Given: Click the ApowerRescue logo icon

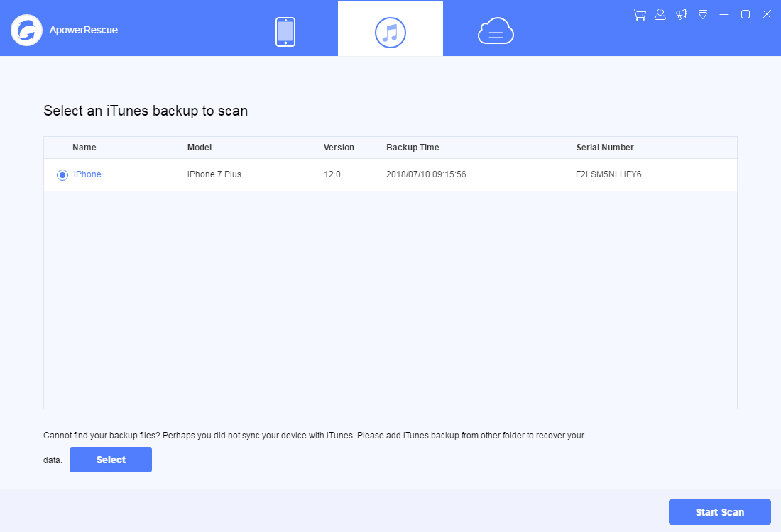Looking at the screenshot, I should click(x=26, y=31).
